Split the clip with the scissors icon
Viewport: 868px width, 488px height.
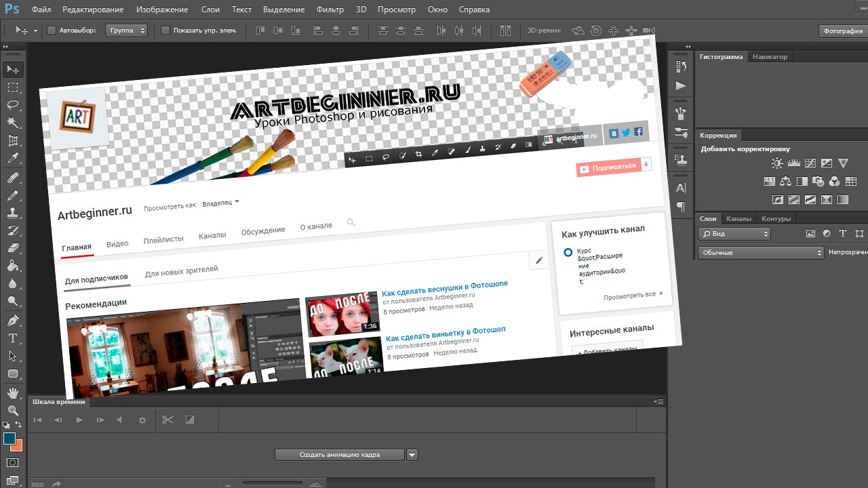(167, 420)
